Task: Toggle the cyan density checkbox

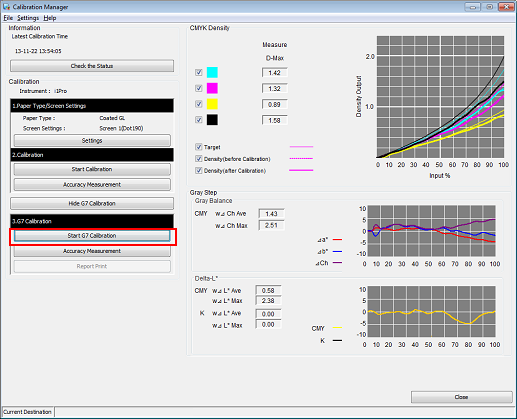Action: (x=199, y=72)
